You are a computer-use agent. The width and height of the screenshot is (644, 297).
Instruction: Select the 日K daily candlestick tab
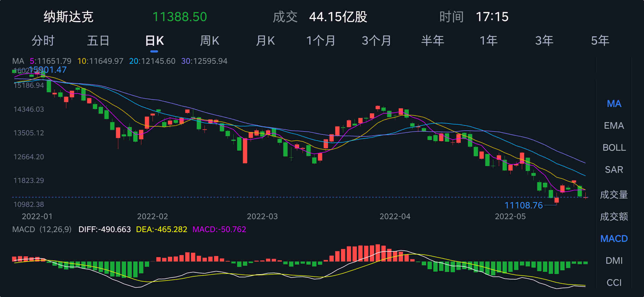(x=154, y=41)
